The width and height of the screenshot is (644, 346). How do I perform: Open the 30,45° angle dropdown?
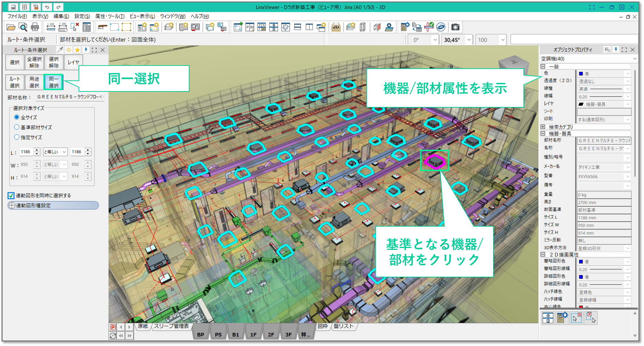tap(469, 40)
